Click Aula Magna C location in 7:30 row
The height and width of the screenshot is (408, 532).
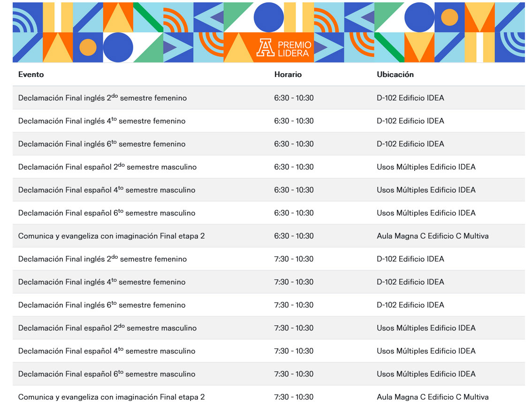(433, 397)
